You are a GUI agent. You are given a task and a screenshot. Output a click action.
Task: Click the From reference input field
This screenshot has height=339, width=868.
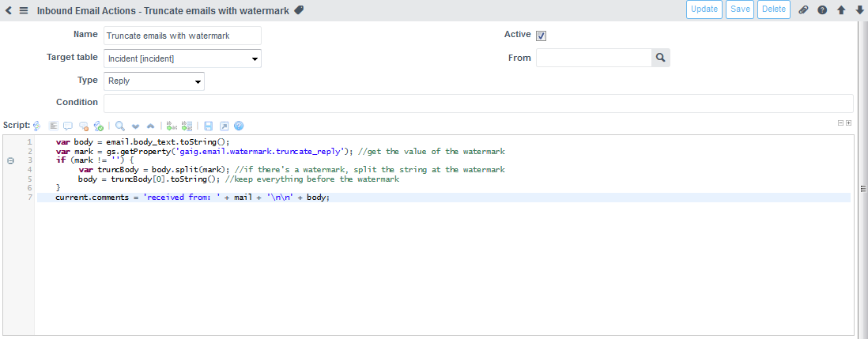tap(594, 58)
